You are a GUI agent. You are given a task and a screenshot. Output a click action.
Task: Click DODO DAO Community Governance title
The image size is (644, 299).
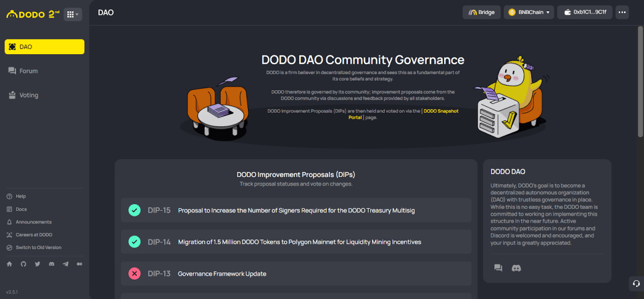coord(363,60)
